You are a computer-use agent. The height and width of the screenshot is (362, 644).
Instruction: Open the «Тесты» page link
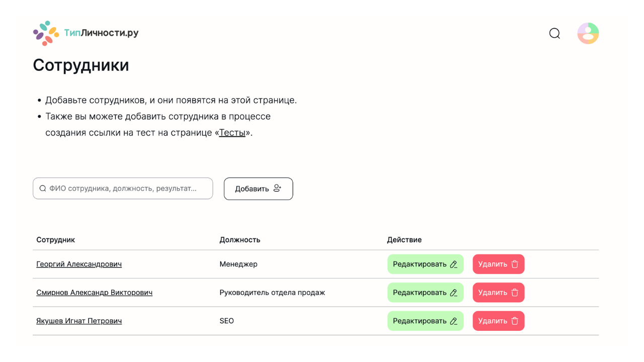[x=232, y=133]
